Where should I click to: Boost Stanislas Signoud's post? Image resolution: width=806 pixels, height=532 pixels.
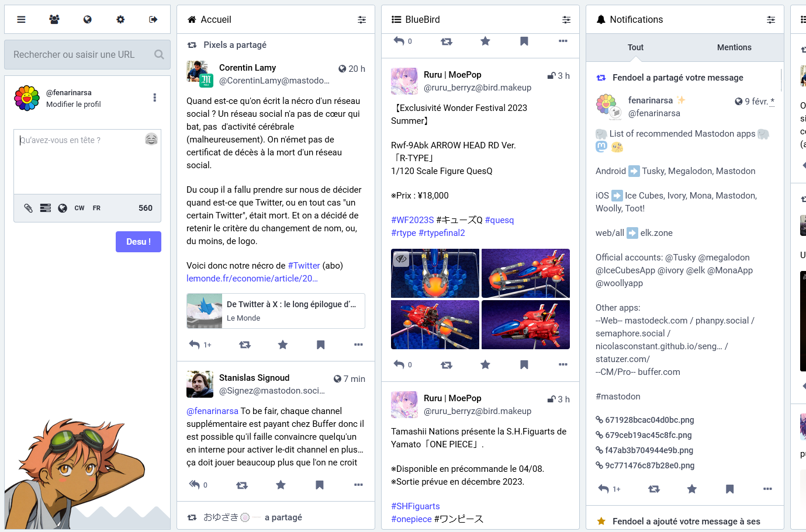(242, 485)
